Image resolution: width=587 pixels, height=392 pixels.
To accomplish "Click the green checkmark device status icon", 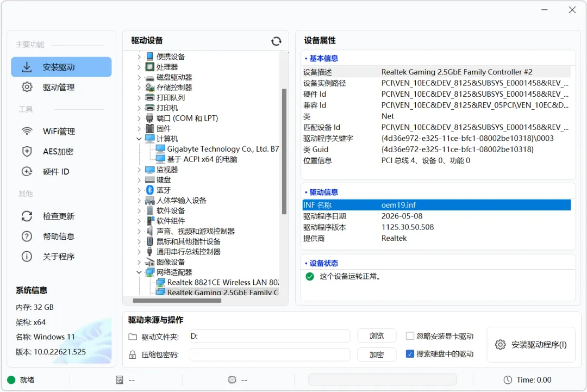I will [x=310, y=276].
